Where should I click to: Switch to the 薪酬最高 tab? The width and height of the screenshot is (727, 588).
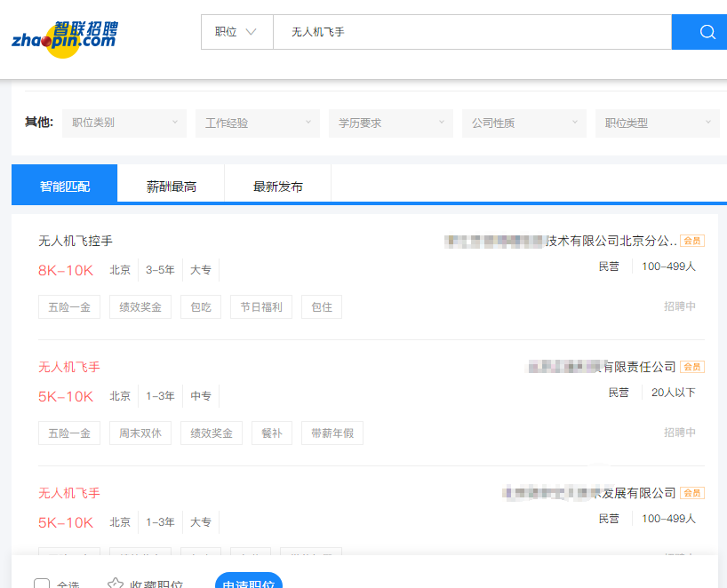point(172,187)
